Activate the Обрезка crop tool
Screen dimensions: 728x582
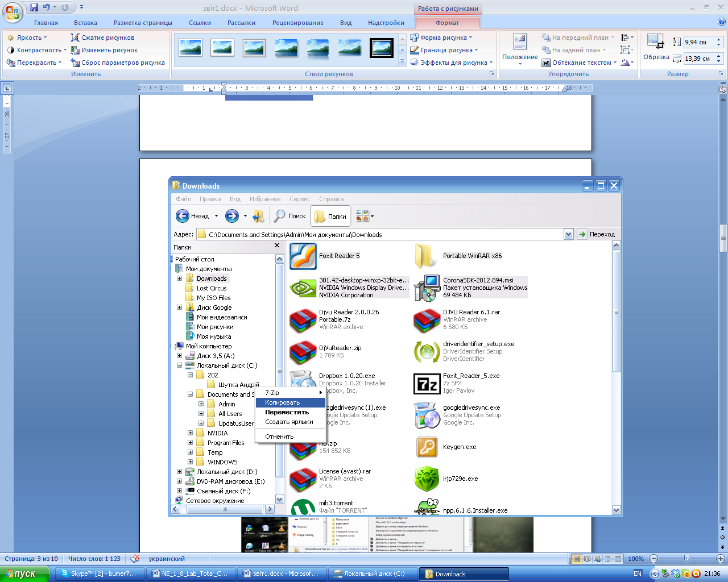pyautogui.click(x=656, y=47)
